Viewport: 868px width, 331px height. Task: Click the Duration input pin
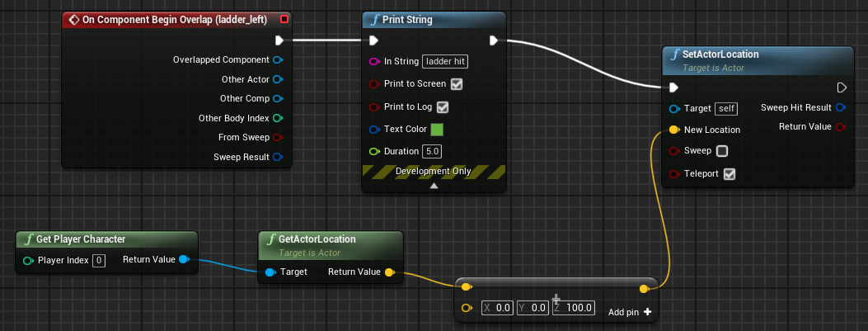(373, 151)
